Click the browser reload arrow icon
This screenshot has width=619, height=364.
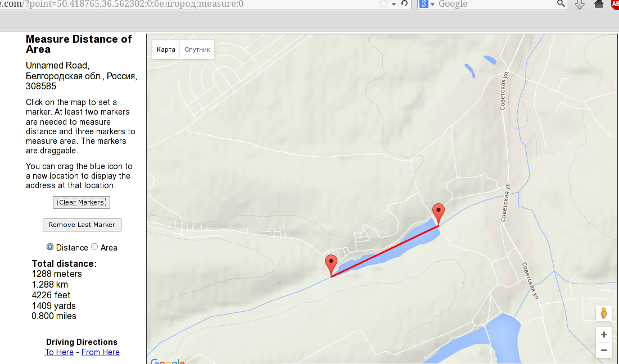click(x=404, y=4)
